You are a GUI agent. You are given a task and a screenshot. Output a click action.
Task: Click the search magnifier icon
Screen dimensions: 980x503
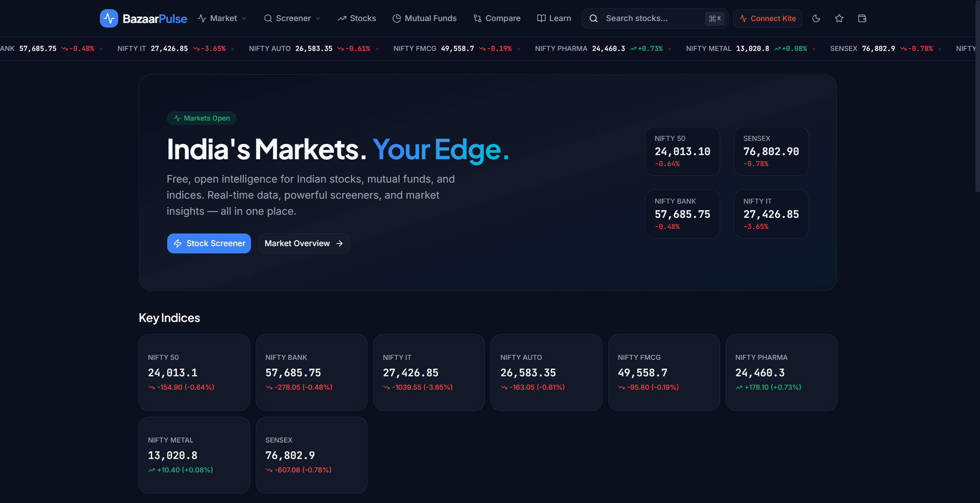594,18
